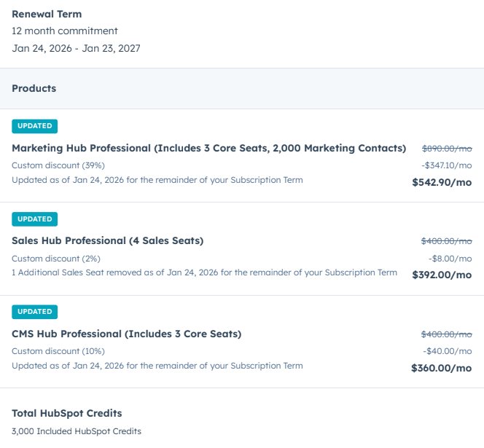Click the date range Jan 24, 2026 - Jan 23, 2027
Viewport: 484px width, 448px height.
pyautogui.click(x=76, y=48)
